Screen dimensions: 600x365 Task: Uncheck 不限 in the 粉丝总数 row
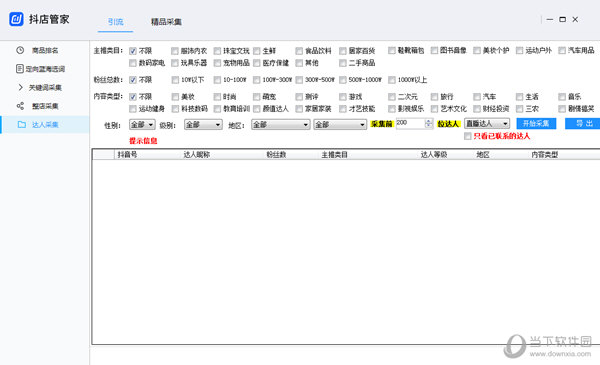133,80
